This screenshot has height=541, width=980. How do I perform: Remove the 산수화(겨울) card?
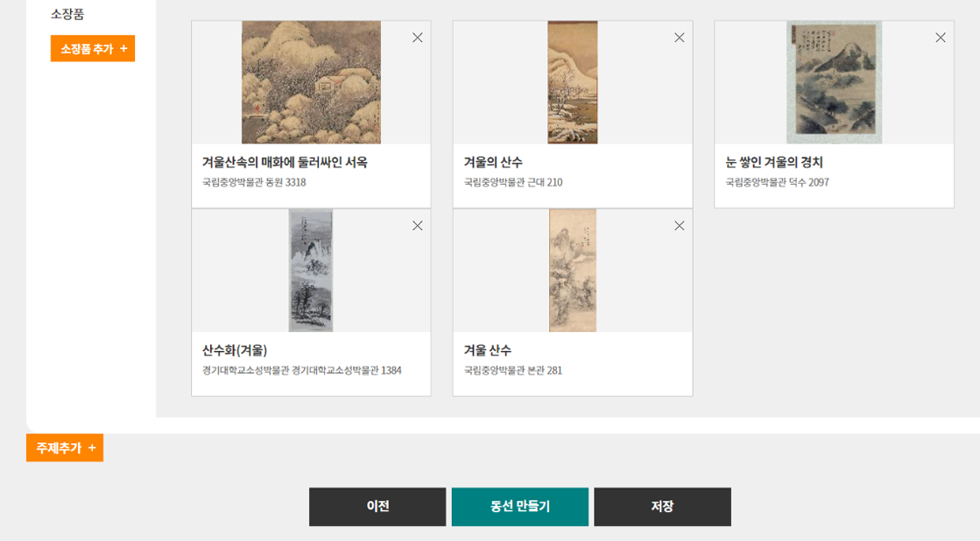coord(418,226)
